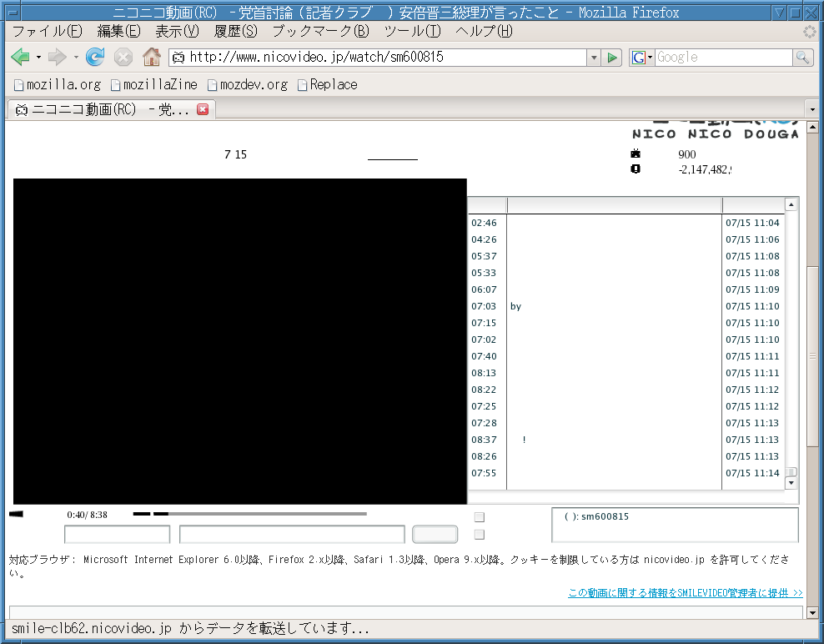Reload the page with refresh icon
The width and height of the screenshot is (824, 644).
click(x=95, y=57)
